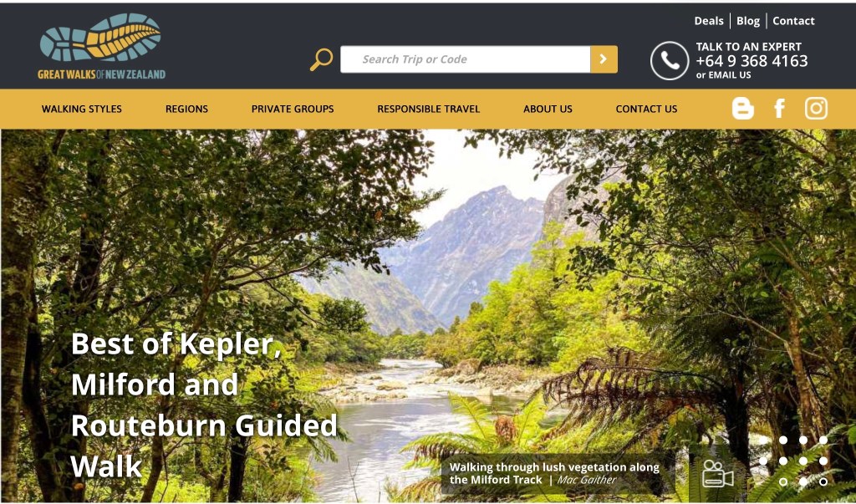This screenshot has width=856, height=504.
Task: Open the Blogger social icon
Action: pyautogui.click(x=742, y=108)
